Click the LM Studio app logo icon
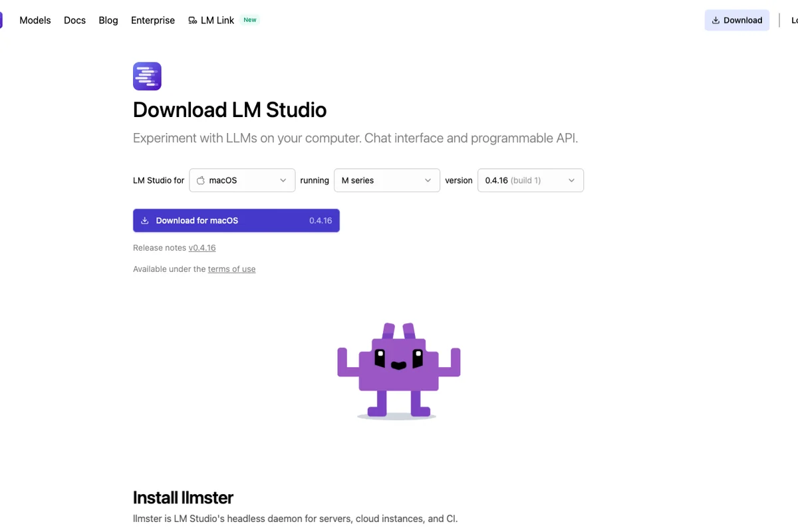The image size is (798, 532). pos(147,76)
